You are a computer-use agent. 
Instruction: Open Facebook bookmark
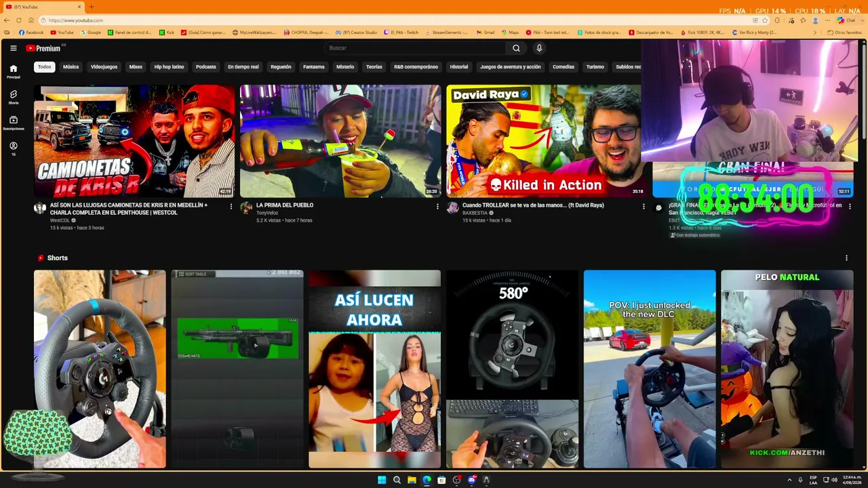tap(31, 33)
